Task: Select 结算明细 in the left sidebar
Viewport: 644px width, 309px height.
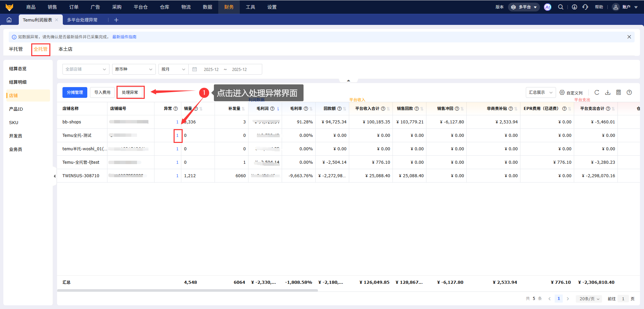Action: (18, 82)
